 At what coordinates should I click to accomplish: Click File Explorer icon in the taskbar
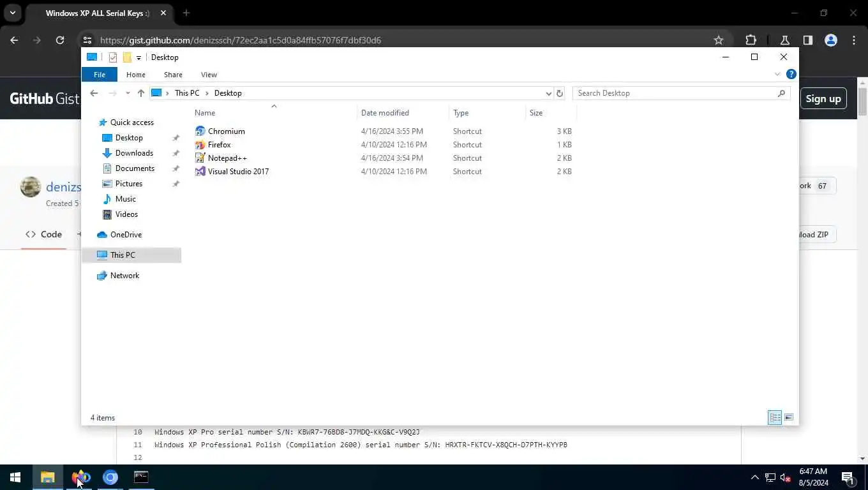48,477
